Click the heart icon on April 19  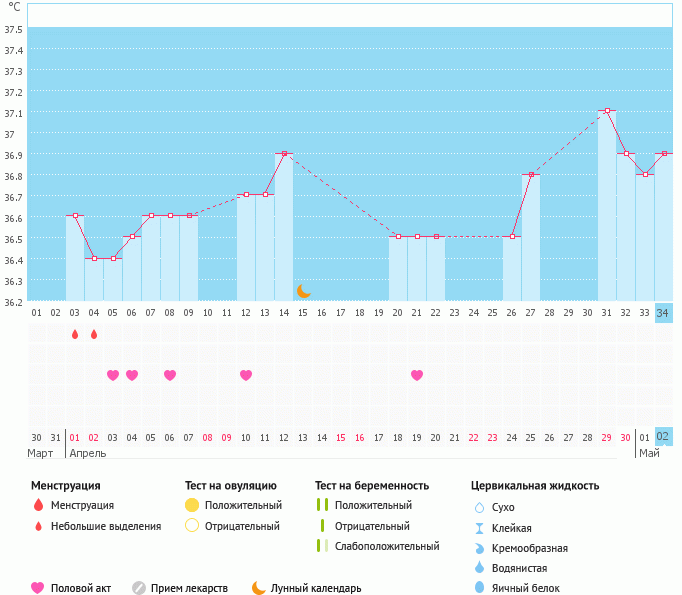pyautogui.click(x=417, y=375)
